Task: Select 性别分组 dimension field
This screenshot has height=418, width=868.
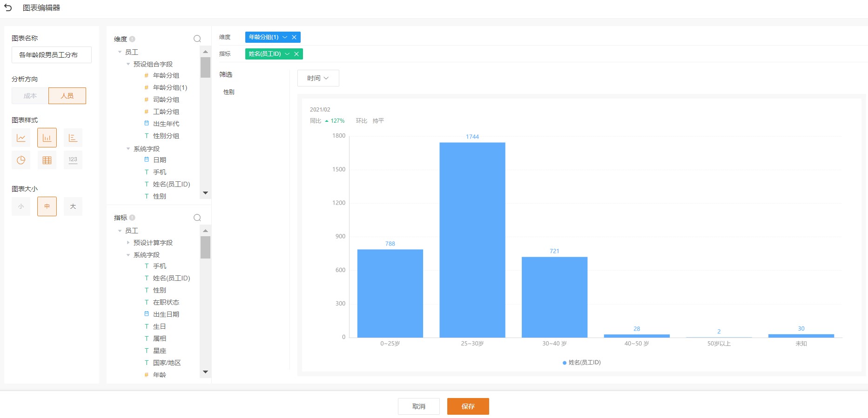Action: (x=166, y=136)
